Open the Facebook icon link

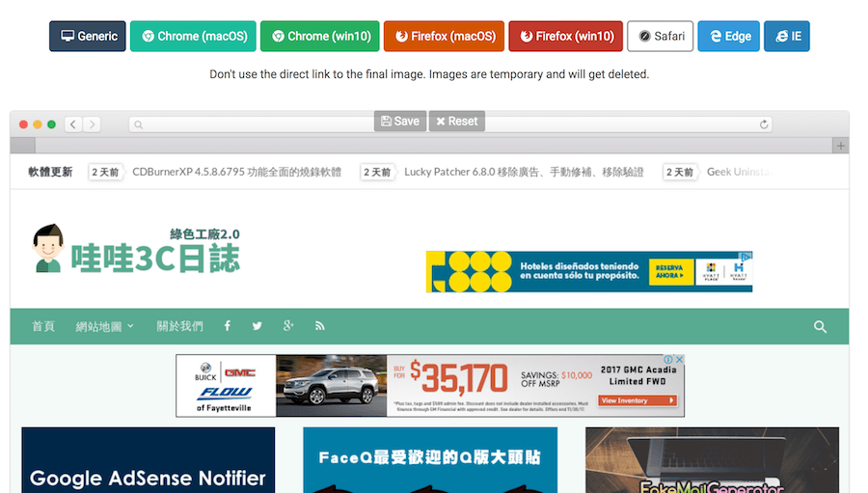click(227, 326)
